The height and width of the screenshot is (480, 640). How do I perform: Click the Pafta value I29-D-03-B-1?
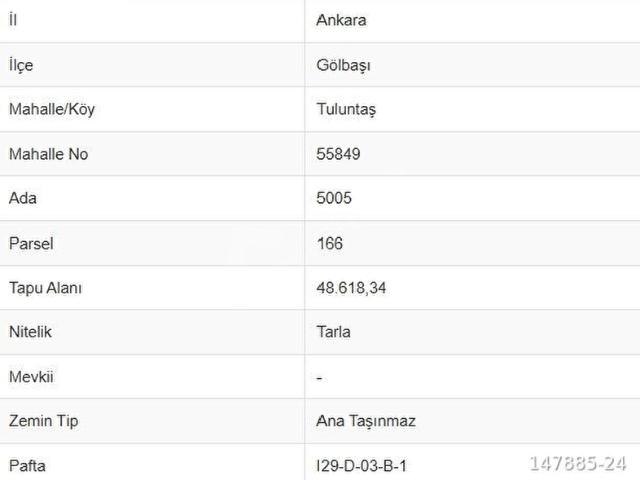(x=362, y=466)
